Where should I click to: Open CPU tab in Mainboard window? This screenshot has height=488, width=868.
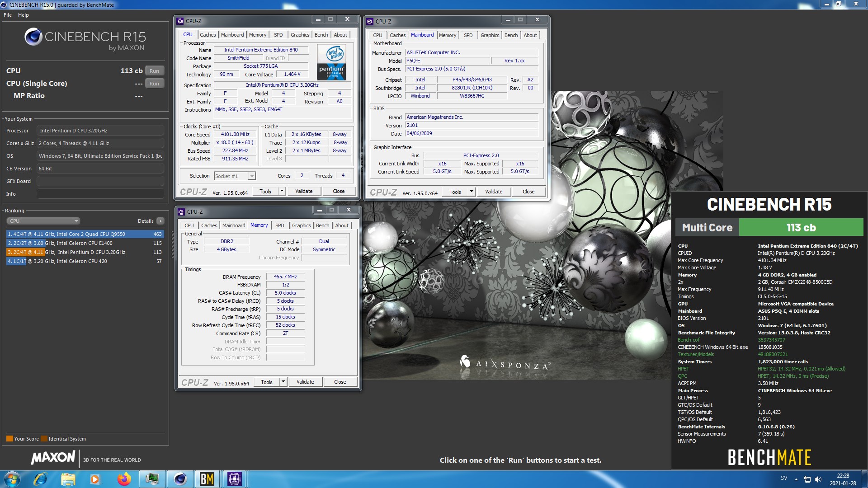[x=377, y=35]
